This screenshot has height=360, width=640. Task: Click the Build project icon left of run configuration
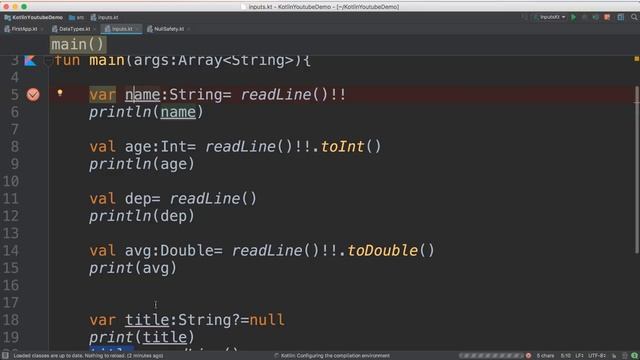[524, 17]
